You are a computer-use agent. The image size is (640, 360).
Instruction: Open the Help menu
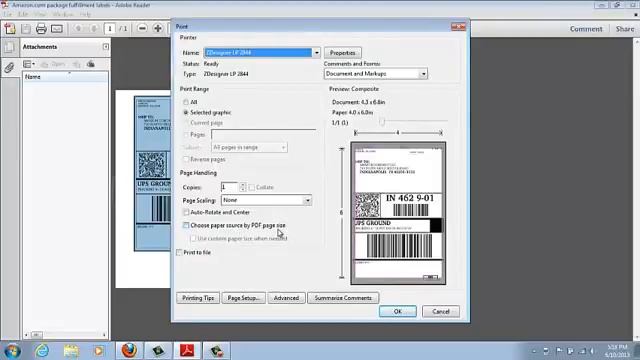[85, 14]
